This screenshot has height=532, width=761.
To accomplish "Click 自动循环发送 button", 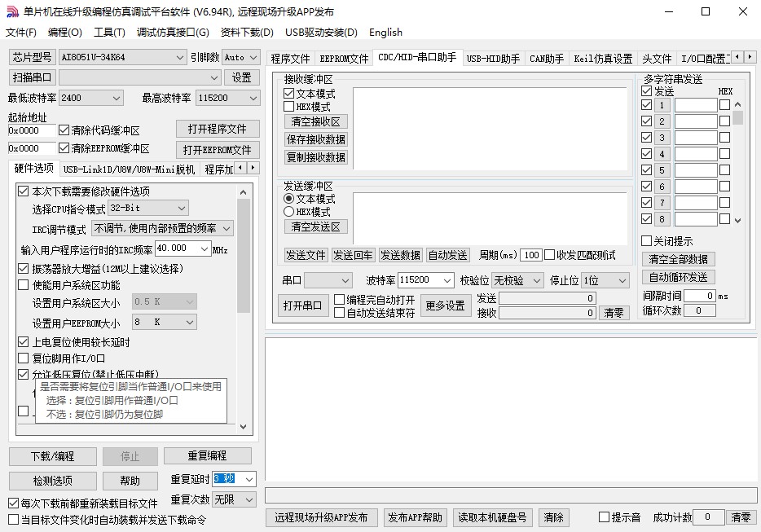I will tap(679, 277).
